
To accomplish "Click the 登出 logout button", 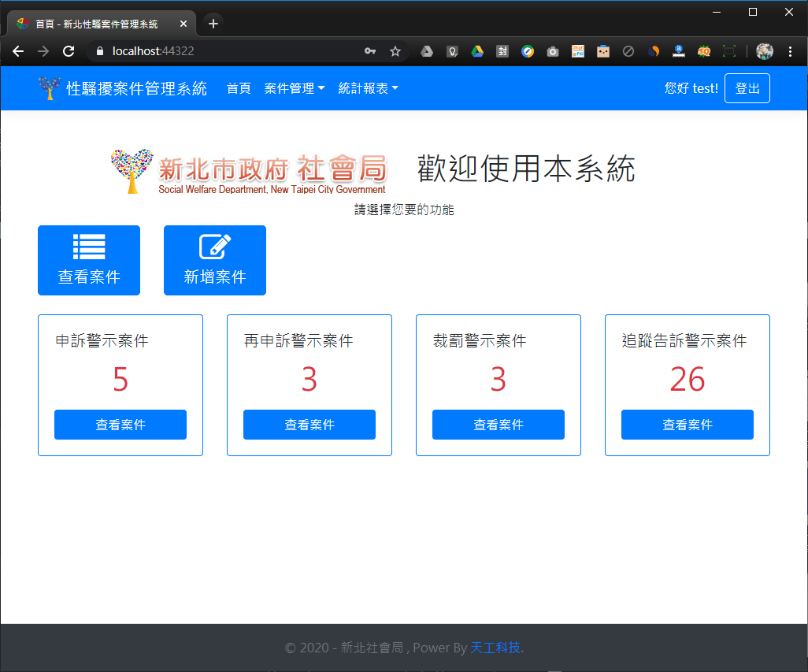I will pyautogui.click(x=747, y=88).
